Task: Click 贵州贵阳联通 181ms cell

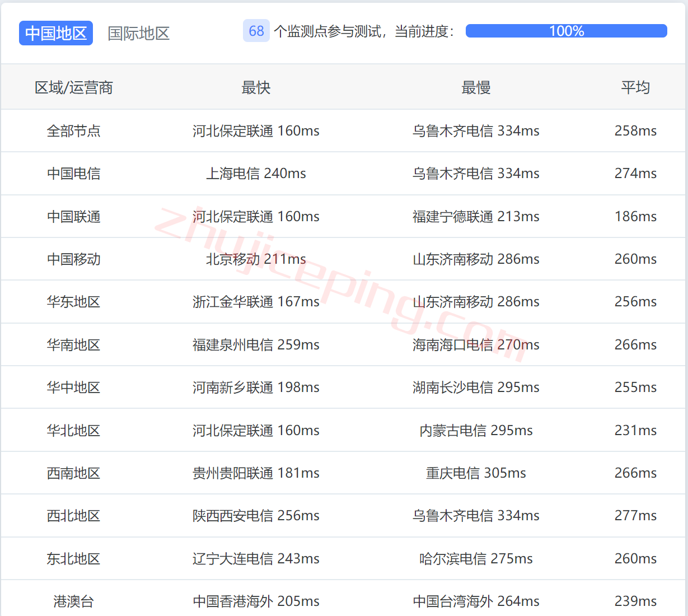Action: 256,473
